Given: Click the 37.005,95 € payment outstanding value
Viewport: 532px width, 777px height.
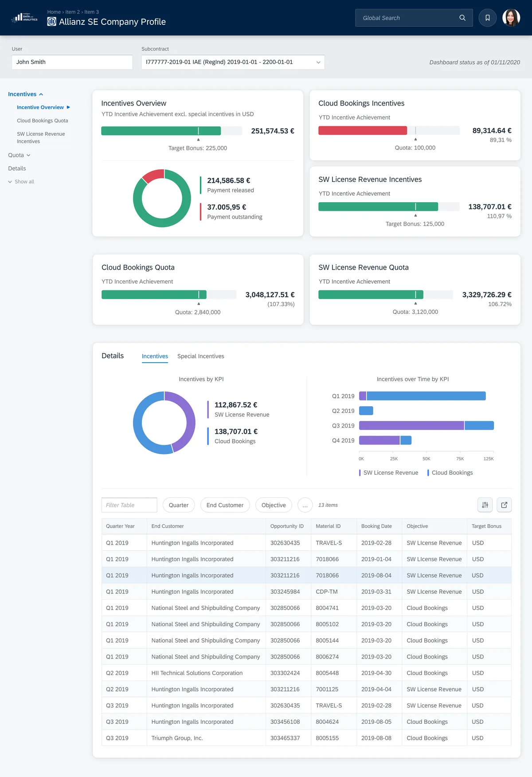Looking at the screenshot, I should [227, 207].
